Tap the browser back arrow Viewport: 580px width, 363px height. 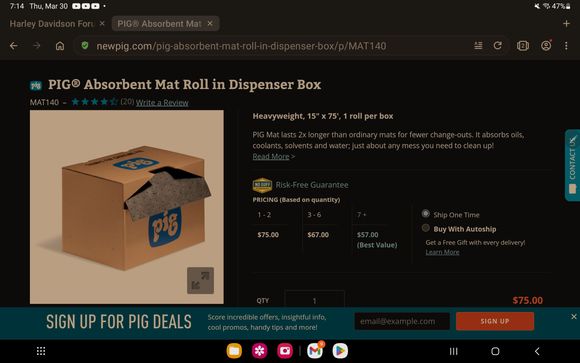pos(14,46)
